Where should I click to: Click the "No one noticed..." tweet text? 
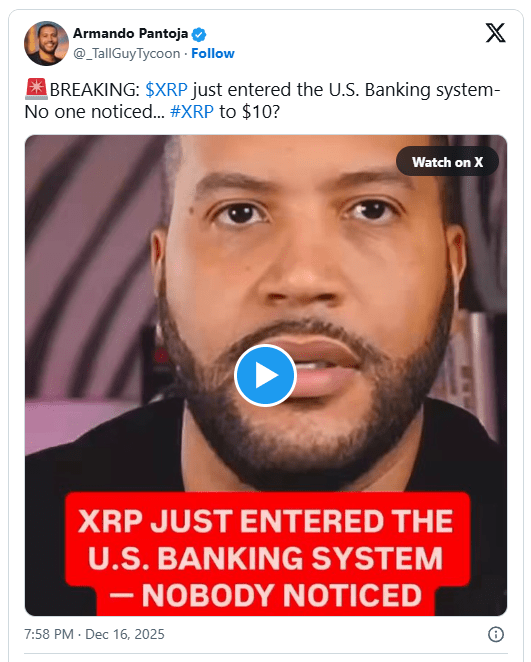coord(95,112)
